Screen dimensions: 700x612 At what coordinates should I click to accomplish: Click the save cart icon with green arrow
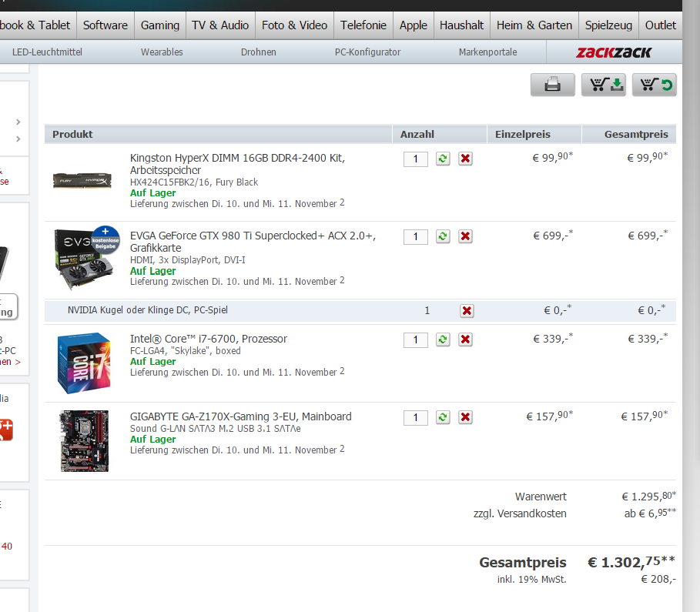pyautogui.click(x=604, y=85)
